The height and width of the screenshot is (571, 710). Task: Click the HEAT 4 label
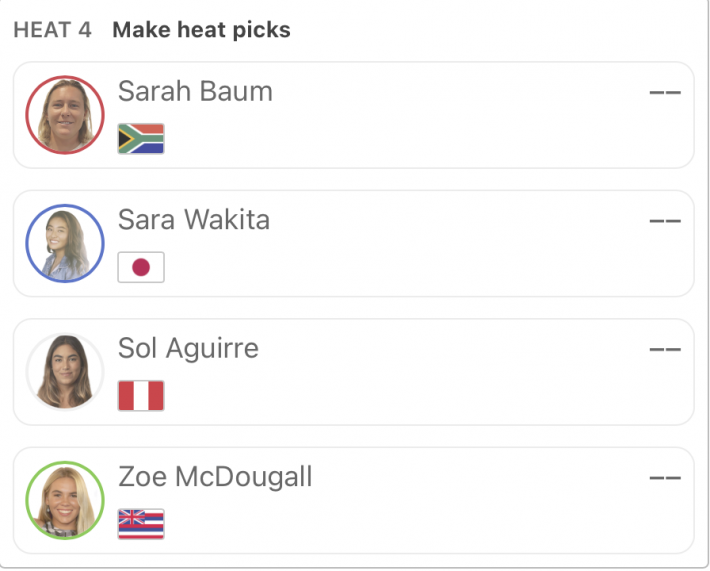pyautogui.click(x=53, y=30)
